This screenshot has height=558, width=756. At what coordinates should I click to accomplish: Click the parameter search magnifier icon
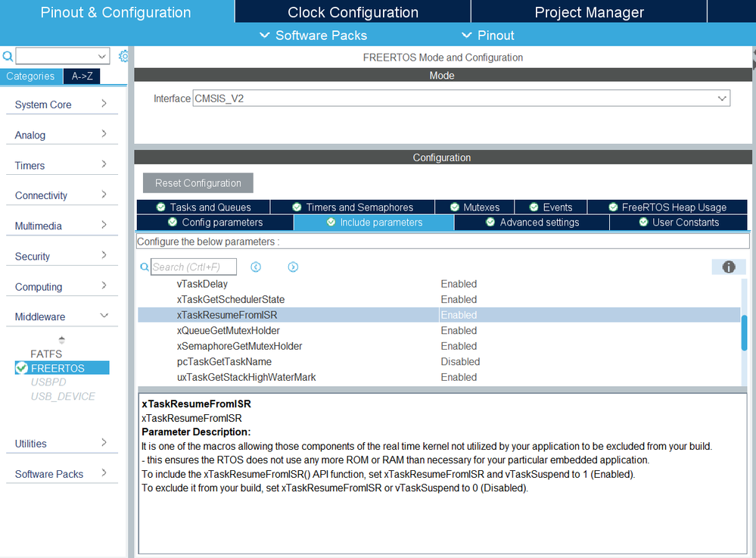coord(144,267)
